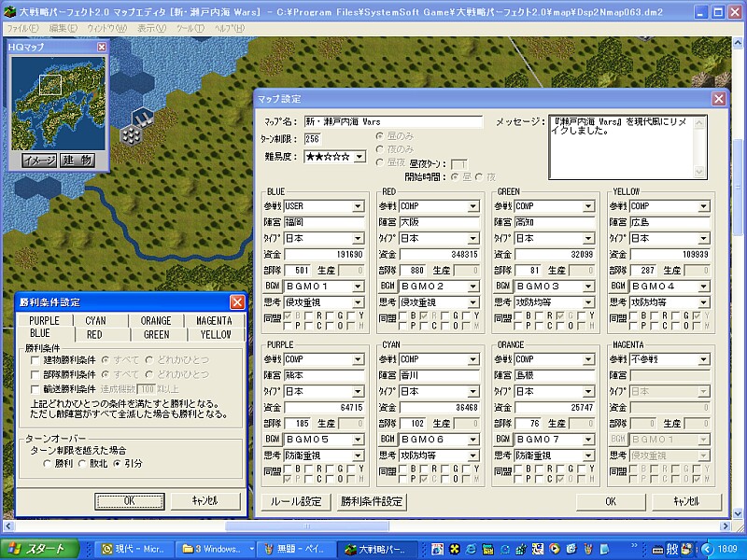747x560 pixels.
Task: Click the ルール設定 button
Action: click(297, 501)
